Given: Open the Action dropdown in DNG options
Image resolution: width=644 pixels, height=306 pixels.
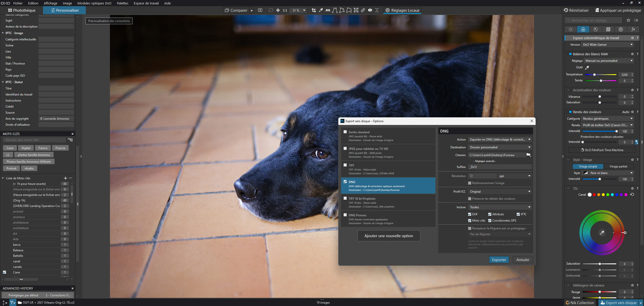Looking at the screenshot, I should (x=500, y=139).
